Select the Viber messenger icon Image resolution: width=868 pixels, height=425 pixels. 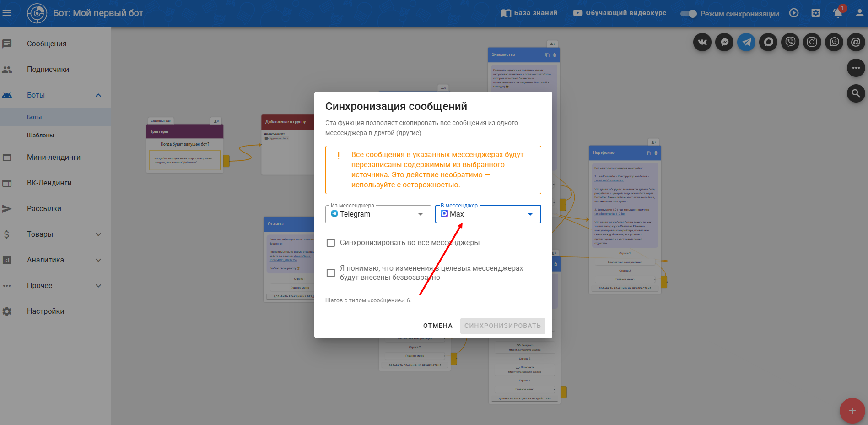pyautogui.click(x=790, y=43)
